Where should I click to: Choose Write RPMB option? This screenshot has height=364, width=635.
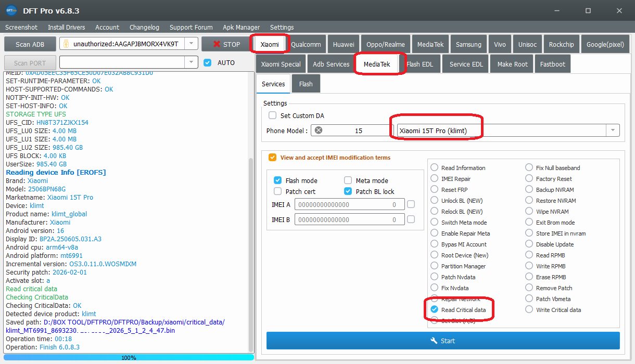coord(529,266)
